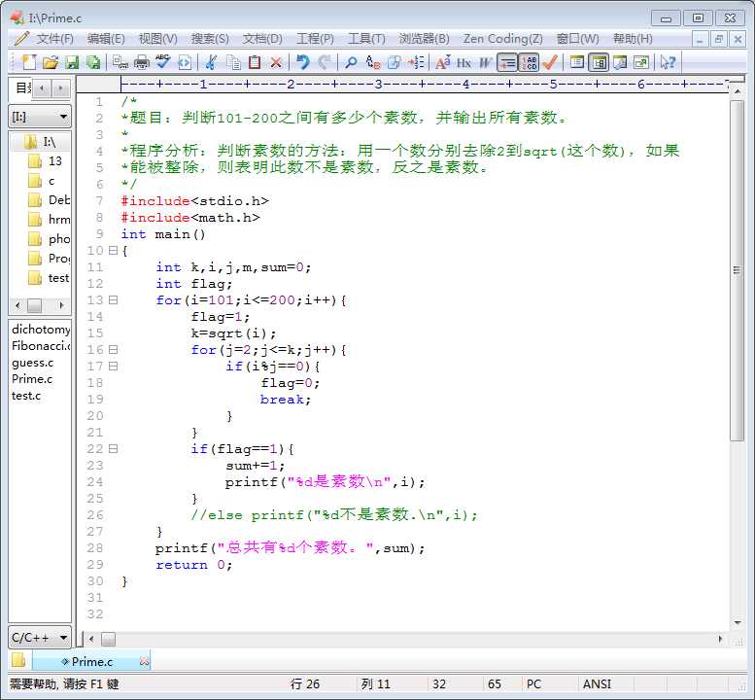Screen dimensions: 755x700
Task: Open the 帮助(H) menu
Action: pyautogui.click(x=633, y=39)
